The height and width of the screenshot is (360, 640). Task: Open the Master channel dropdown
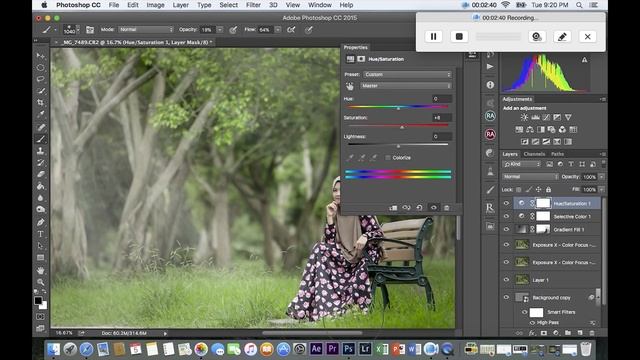click(x=406, y=86)
